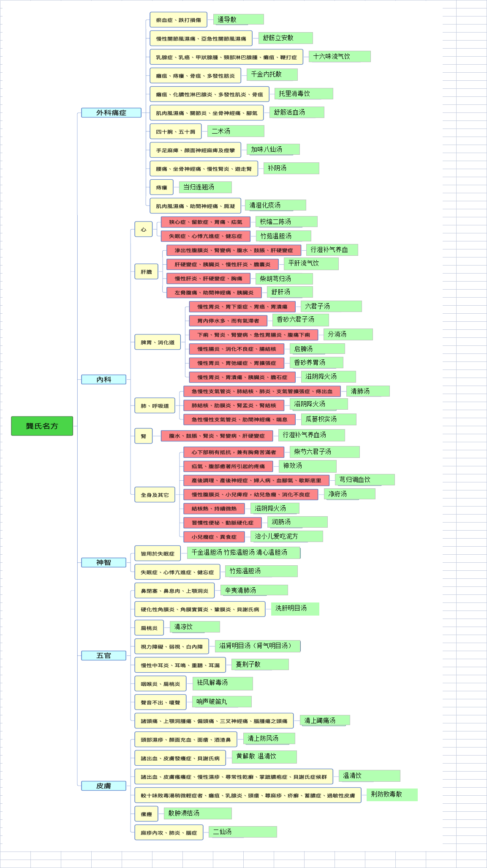The height and width of the screenshot is (868, 487).
Task: Click the 净府汤 node
Action: 350,494
